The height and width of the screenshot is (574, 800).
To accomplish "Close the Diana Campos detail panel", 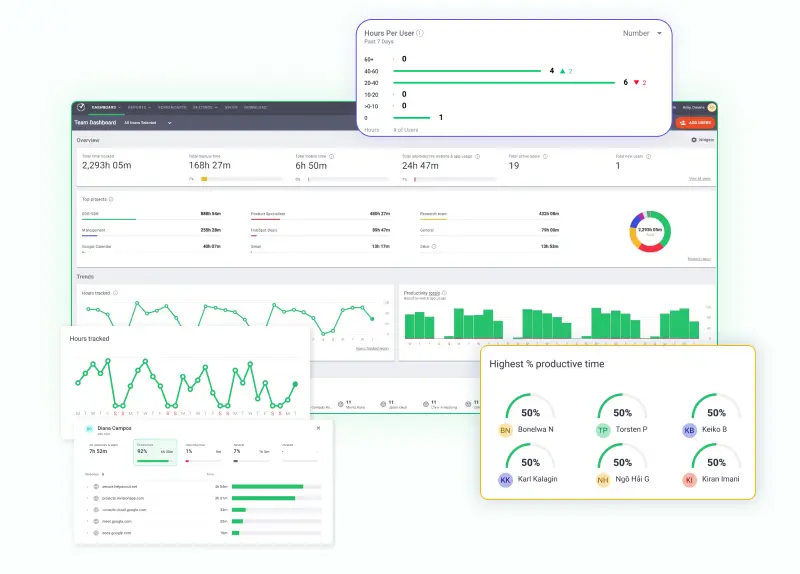I will click(318, 428).
